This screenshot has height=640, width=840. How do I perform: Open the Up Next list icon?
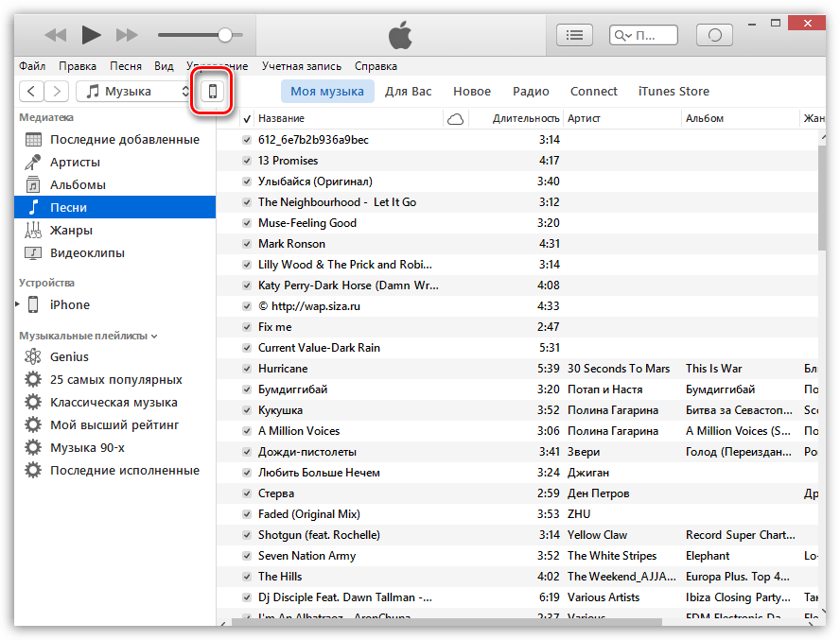pyautogui.click(x=572, y=35)
